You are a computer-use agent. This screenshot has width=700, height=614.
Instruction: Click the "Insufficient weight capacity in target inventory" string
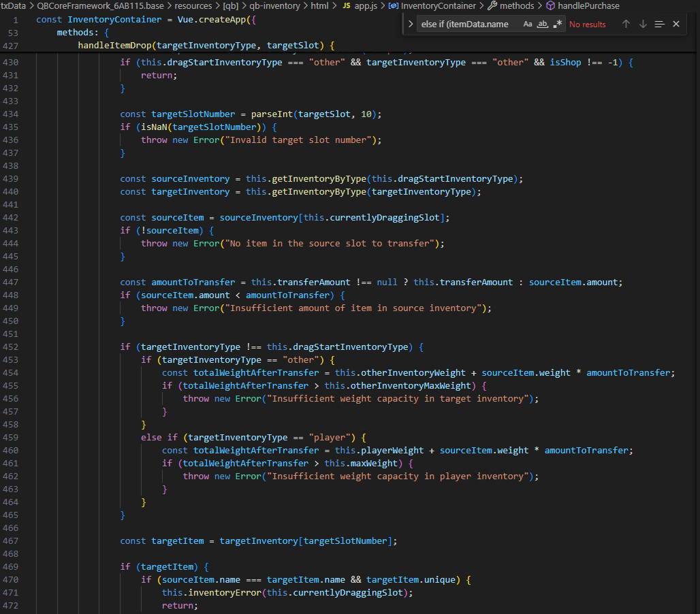[x=398, y=399]
